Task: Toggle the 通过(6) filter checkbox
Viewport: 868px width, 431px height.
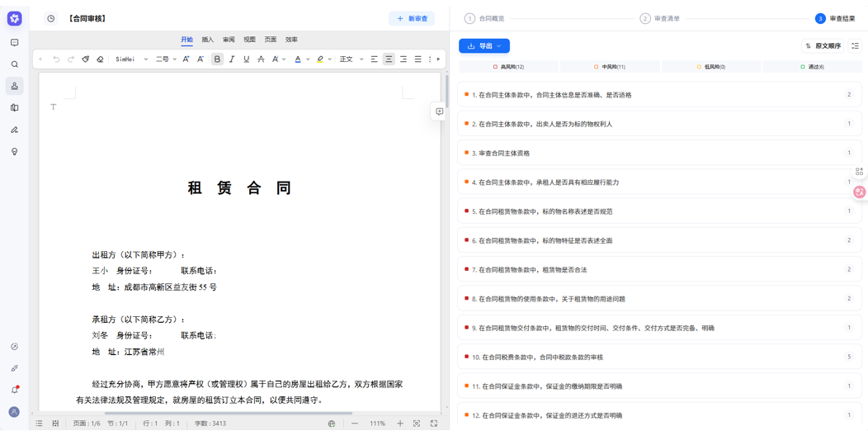Action: click(803, 67)
